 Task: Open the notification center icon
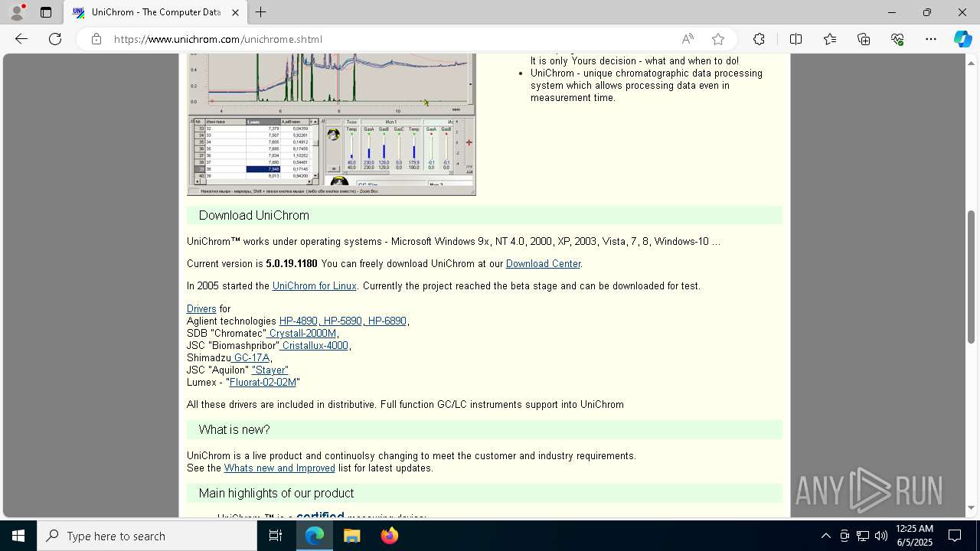pos(955,536)
